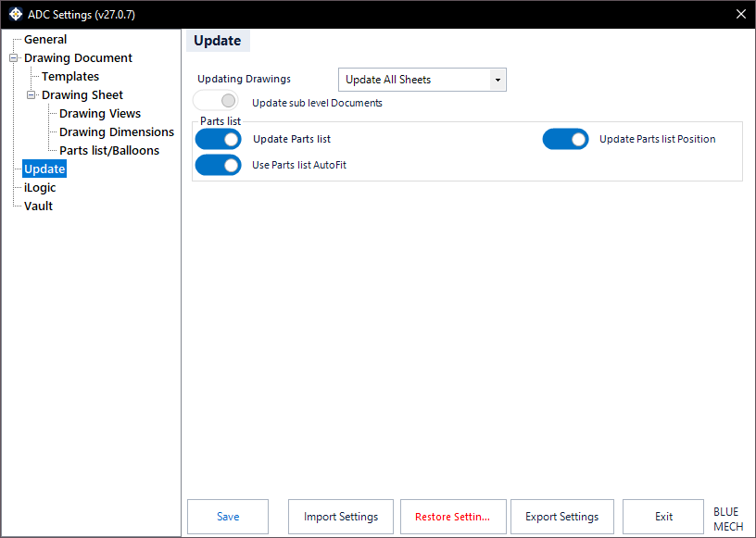Close the ADC Settings window

[x=741, y=14]
